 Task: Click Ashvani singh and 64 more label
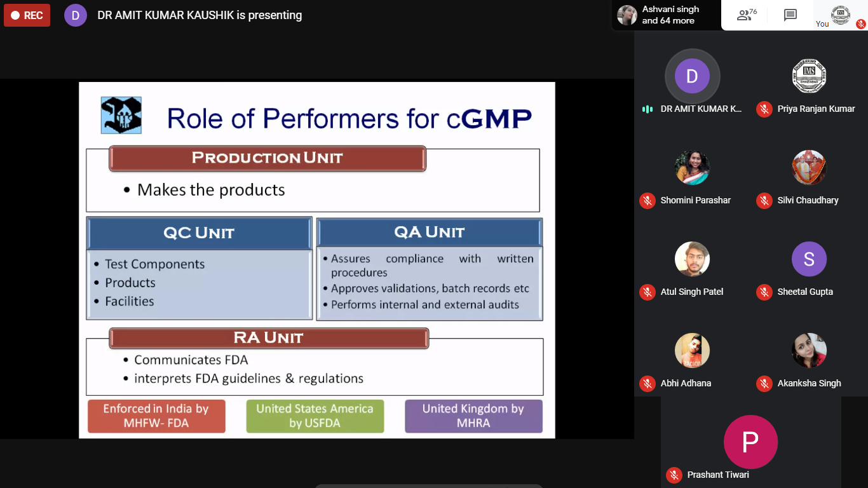(x=670, y=15)
